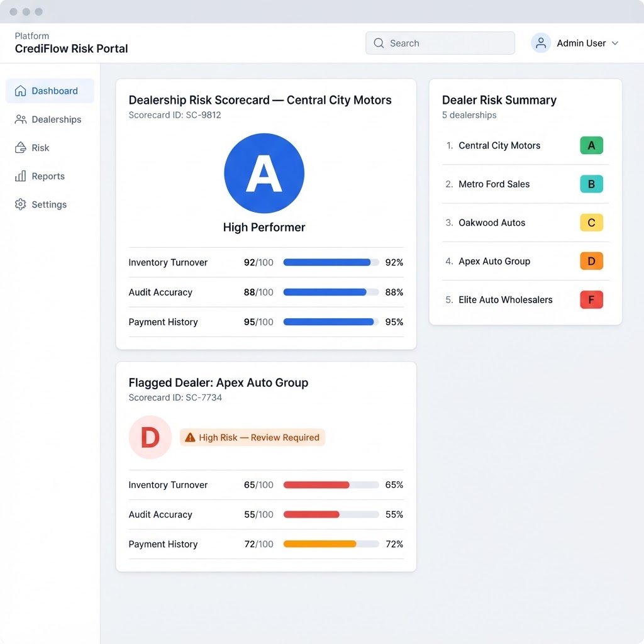644x644 pixels.
Task: Click yellow C badge for Oakwood Autos
Action: pos(591,223)
